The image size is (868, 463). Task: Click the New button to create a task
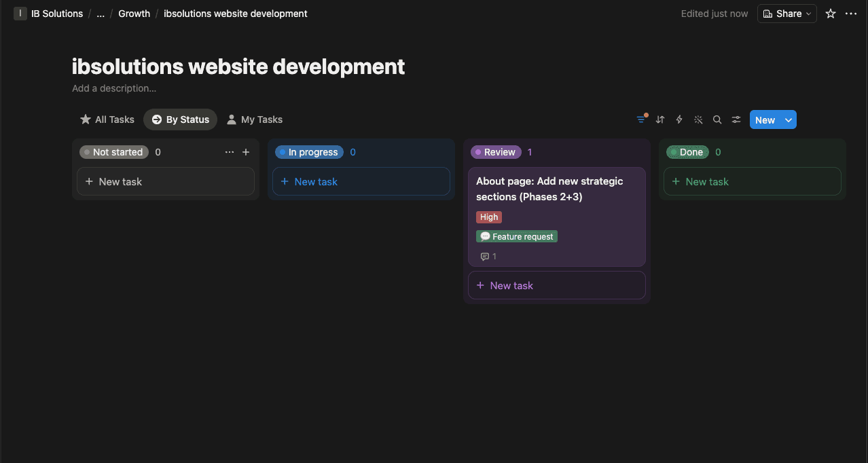[x=765, y=119]
